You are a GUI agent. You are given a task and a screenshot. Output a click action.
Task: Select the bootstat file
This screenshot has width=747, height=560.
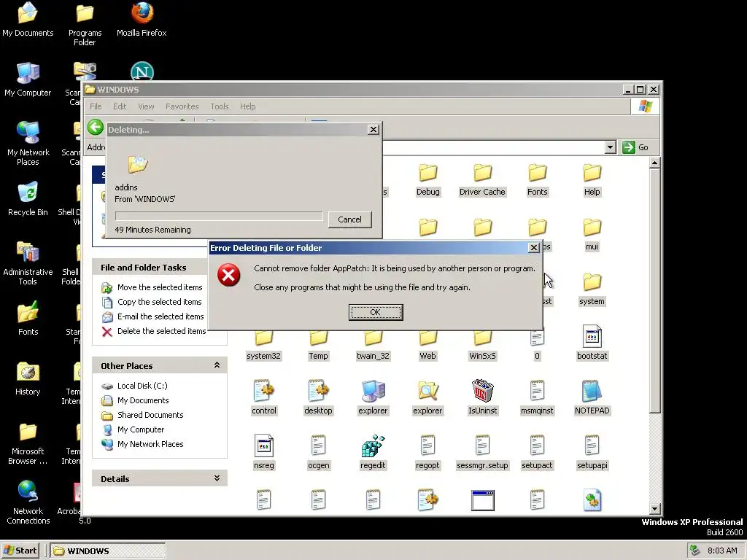592,343
